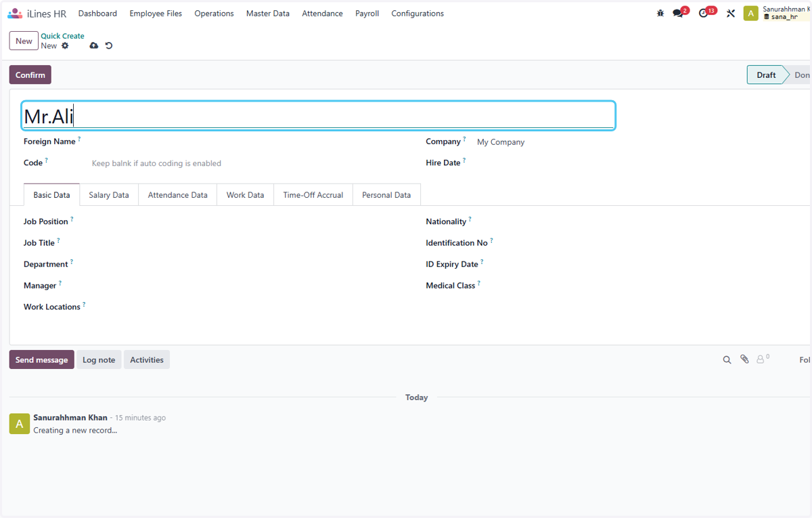
Task: Open the Master Data menu
Action: coord(268,14)
